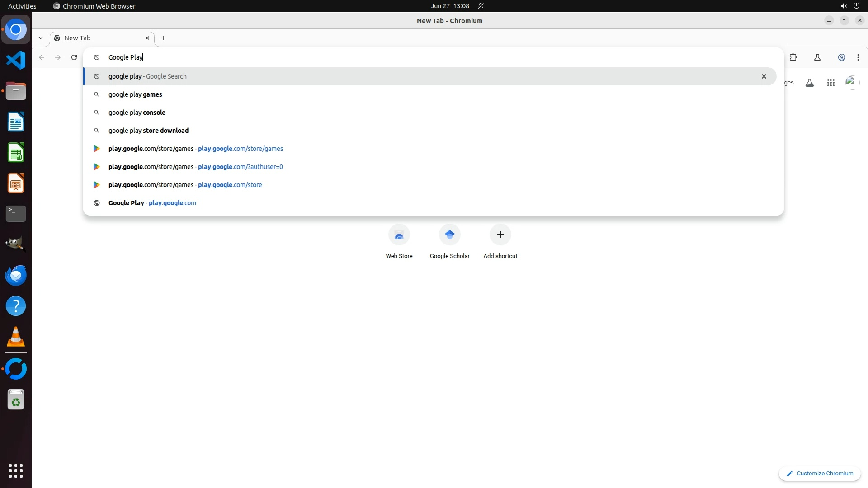The height and width of the screenshot is (488, 868).
Task: Open the system power menu in top bar
Action: [856, 6]
